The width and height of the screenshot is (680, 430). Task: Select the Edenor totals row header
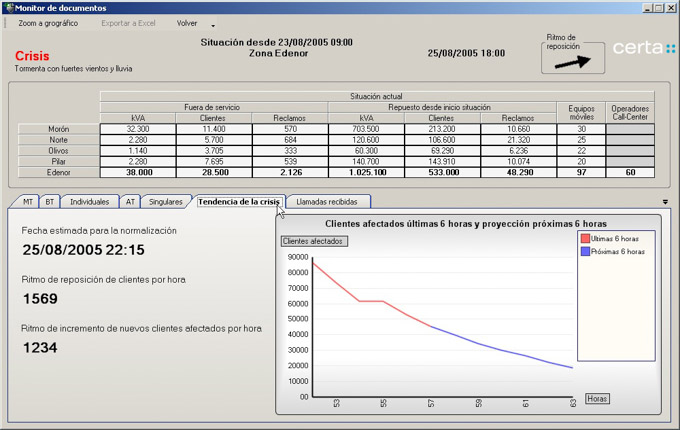(58, 172)
